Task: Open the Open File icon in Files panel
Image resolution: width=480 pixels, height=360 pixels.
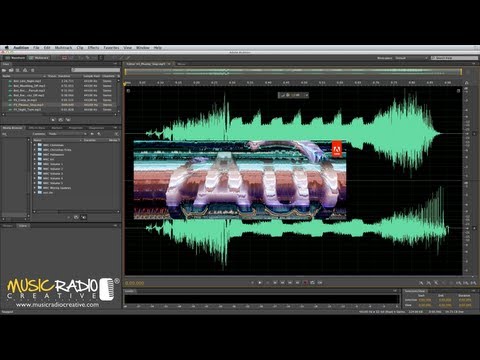Action: coord(4,70)
